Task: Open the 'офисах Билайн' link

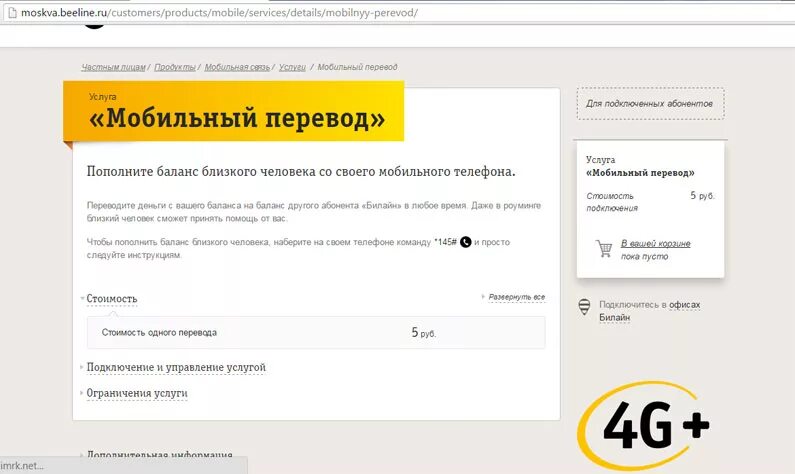Action: click(649, 311)
